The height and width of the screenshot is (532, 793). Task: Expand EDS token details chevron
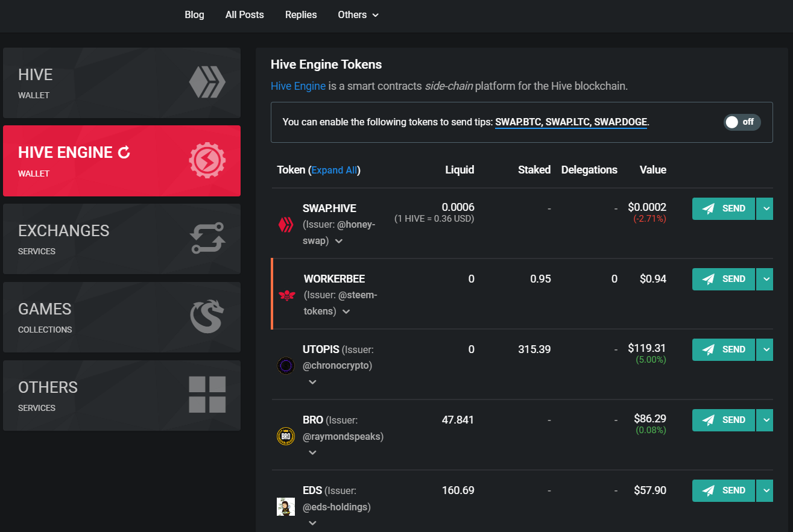[312, 523]
